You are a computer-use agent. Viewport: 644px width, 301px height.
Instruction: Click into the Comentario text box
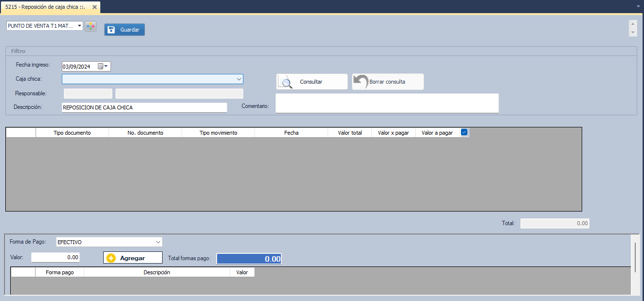pos(387,103)
